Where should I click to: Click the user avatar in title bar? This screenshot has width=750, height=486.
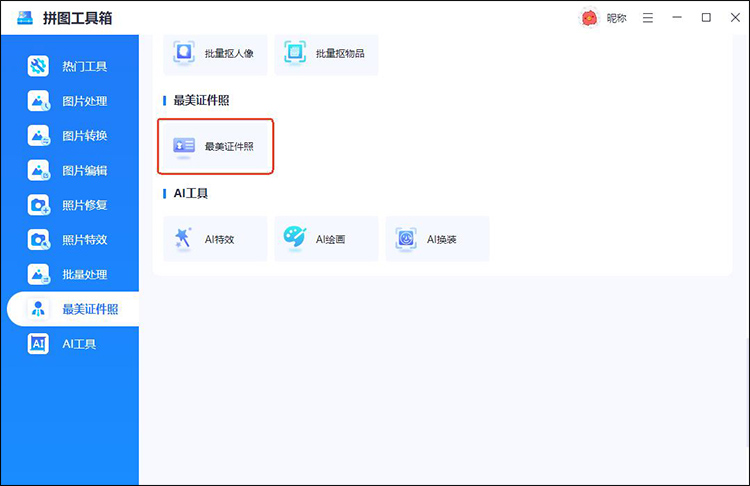[589, 18]
